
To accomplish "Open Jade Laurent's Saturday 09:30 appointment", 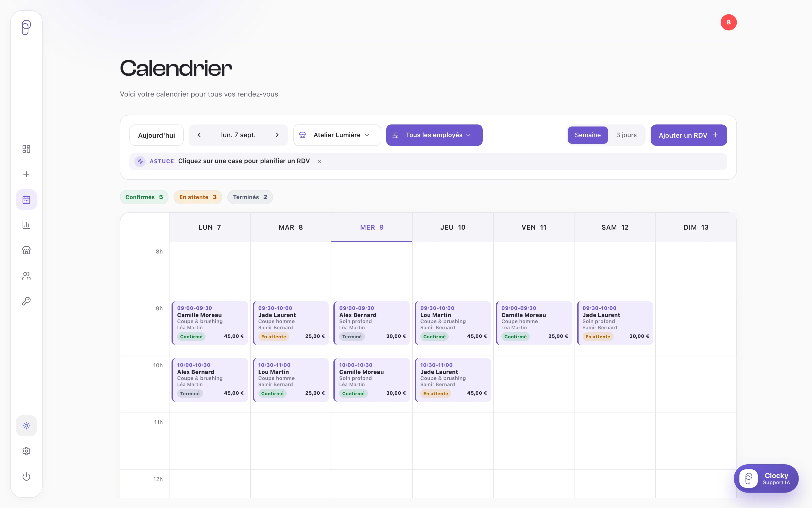I will click(x=615, y=323).
